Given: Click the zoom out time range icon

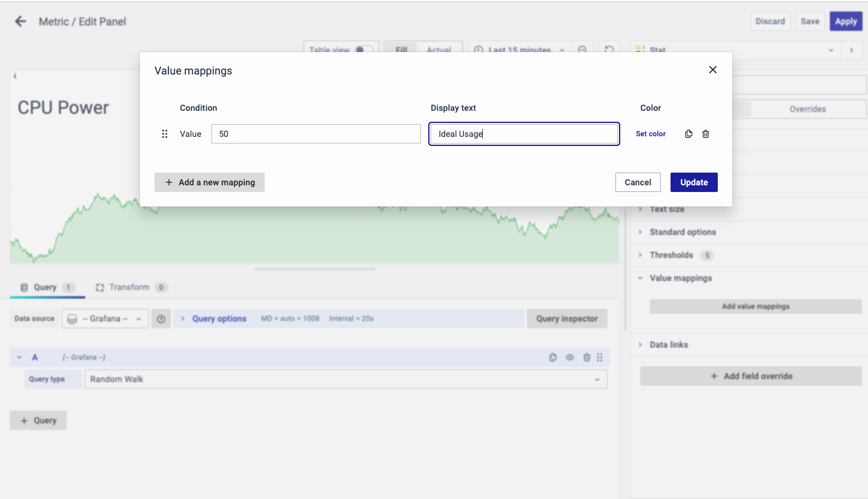Looking at the screenshot, I should click(x=582, y=50).
